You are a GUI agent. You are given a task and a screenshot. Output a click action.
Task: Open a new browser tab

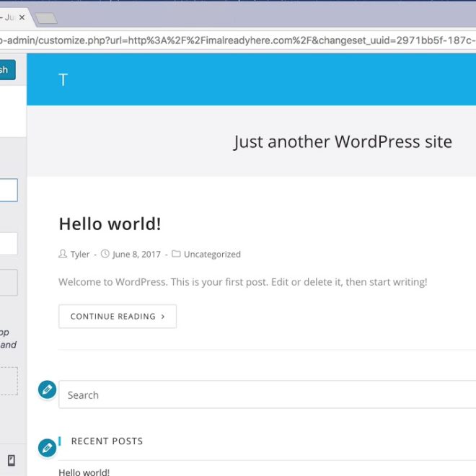[45, 18]
